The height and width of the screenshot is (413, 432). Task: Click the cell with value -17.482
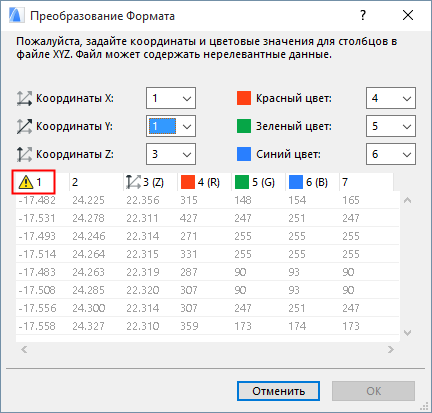click(x=37, y=200)
